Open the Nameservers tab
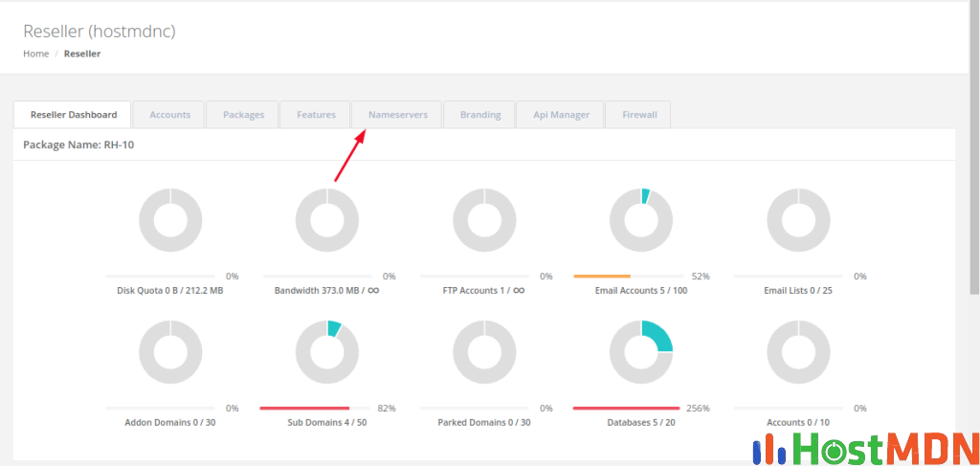Image resolution: width=980 pixels, height=466 pixels. [396, 115]
